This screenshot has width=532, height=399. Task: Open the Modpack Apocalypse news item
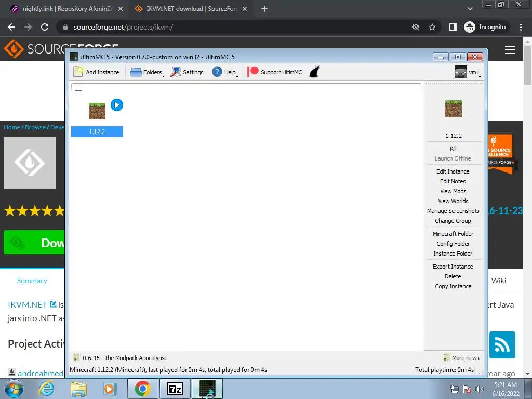121,357
